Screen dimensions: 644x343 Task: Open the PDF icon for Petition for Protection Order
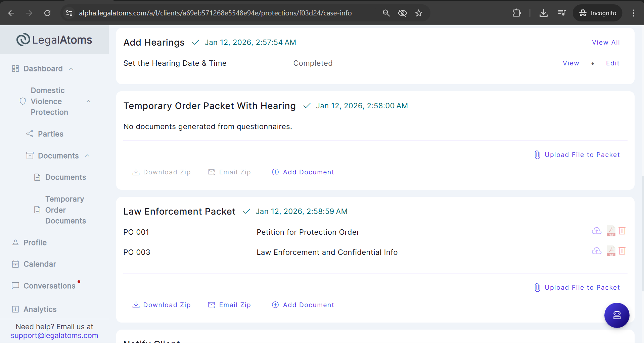pos(611,231)
